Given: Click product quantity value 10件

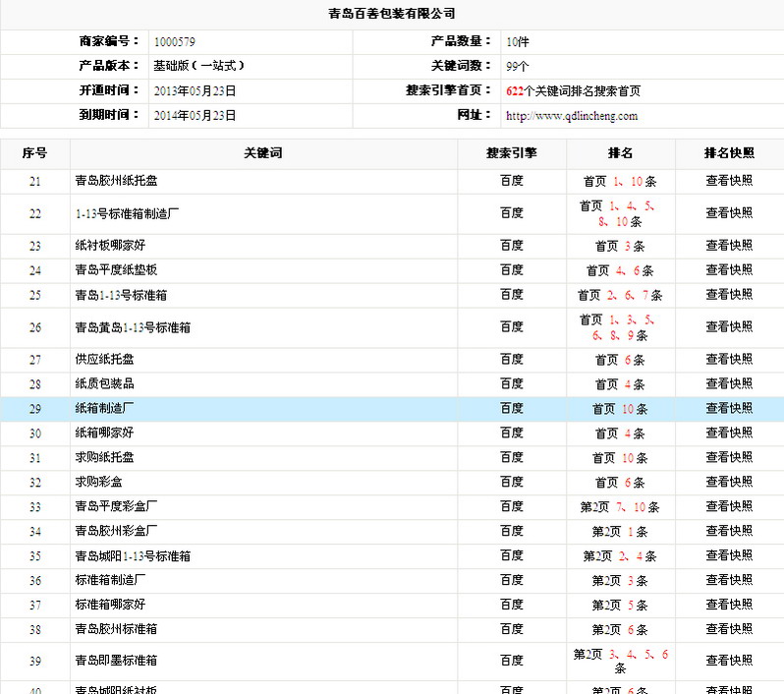Looking at the screenshot, I should pos(518,42).
